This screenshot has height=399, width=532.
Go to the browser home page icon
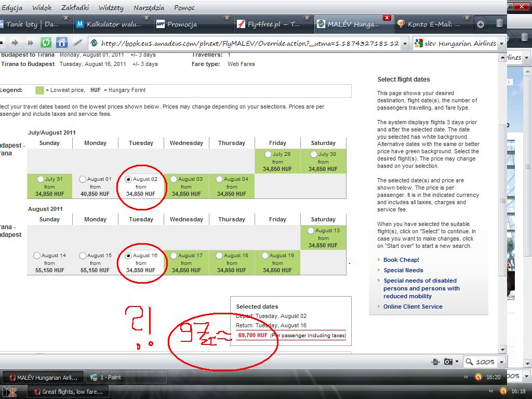point(61,43)
